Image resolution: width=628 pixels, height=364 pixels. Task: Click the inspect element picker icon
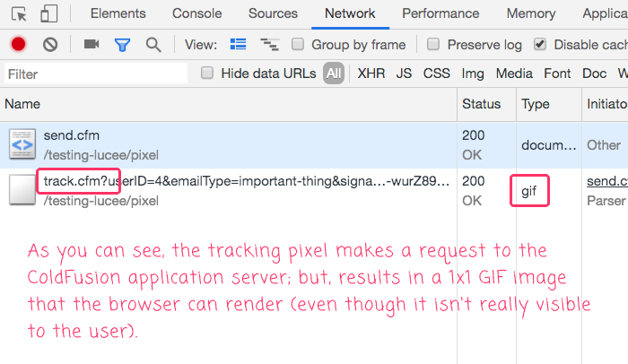point(20,13)
